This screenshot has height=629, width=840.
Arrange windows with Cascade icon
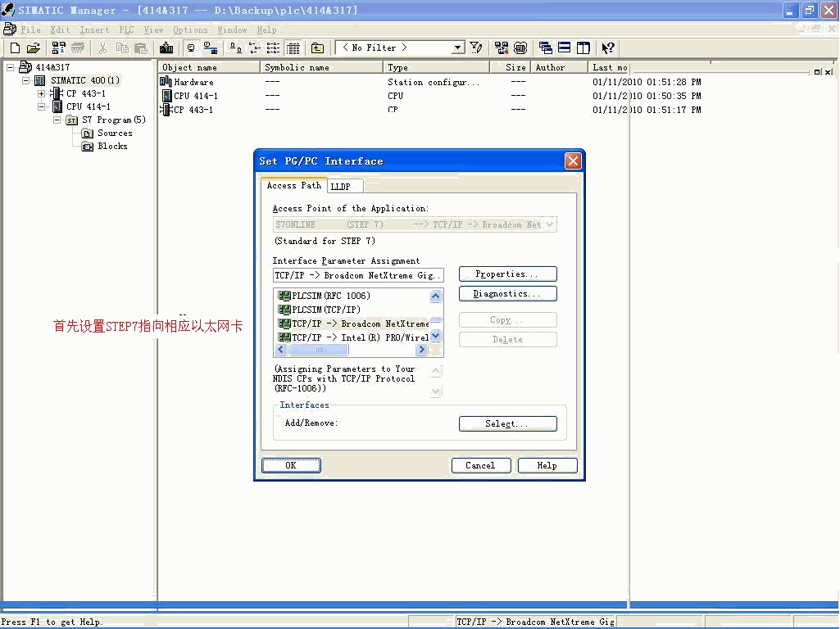coord(545,48)
